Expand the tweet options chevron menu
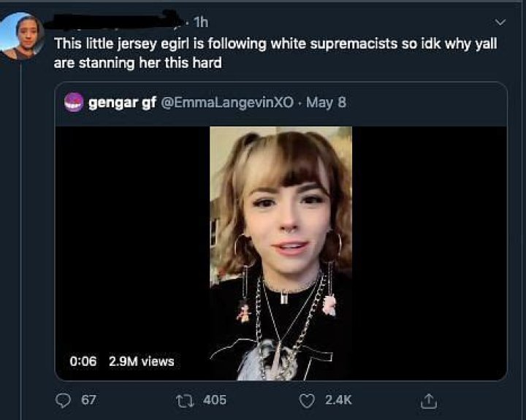The width and height of the screenshot is (526, 420). pos(500,20)
